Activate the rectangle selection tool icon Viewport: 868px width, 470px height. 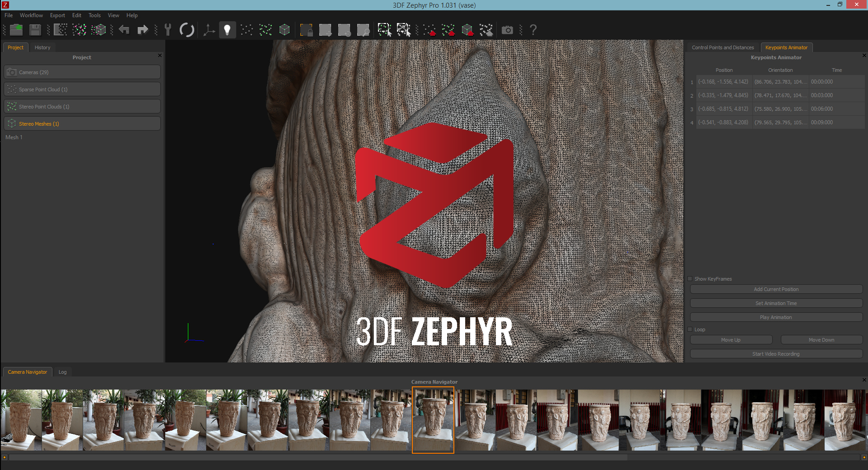pos(384,30)
